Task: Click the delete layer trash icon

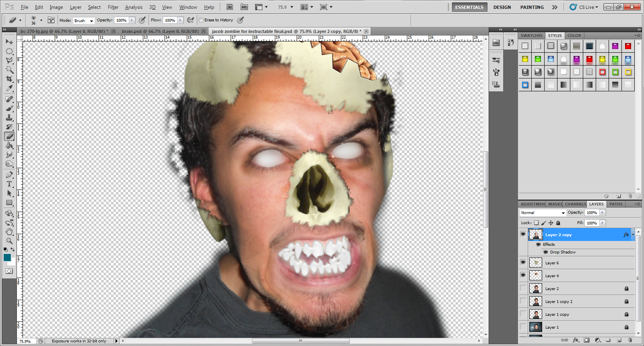Action: click(630, 340)
